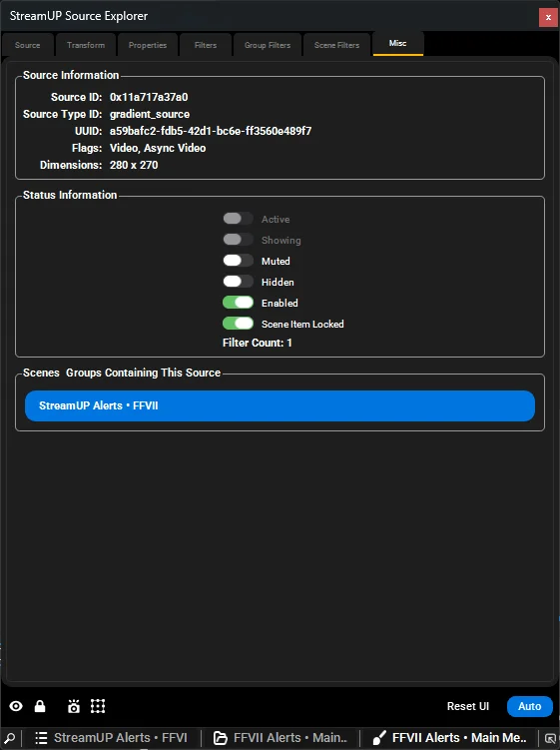Select FFVII Alerts • Main.. breadcrumb
560x750 pixels.
click(x=290, y=738)
